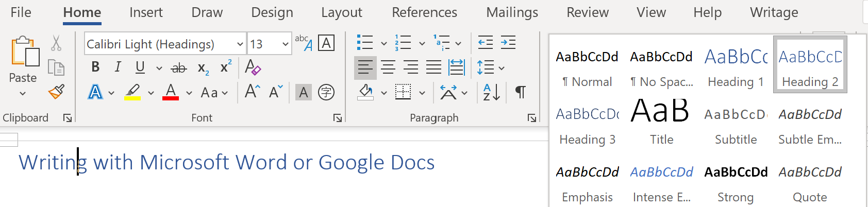
Task: Click the Copy icon
Action: coord(56,67)
